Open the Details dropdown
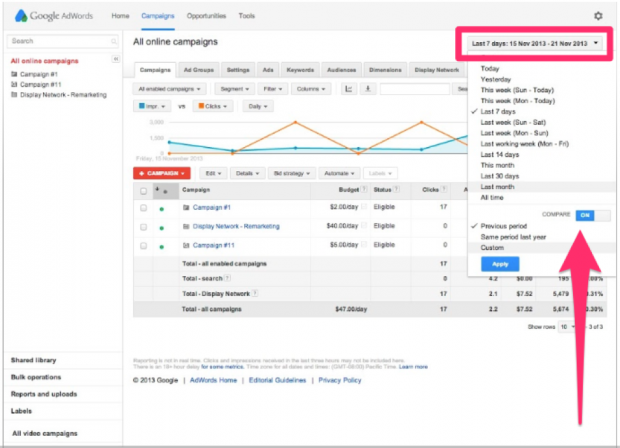Viewport: 620px width, 448px height. 247,173
